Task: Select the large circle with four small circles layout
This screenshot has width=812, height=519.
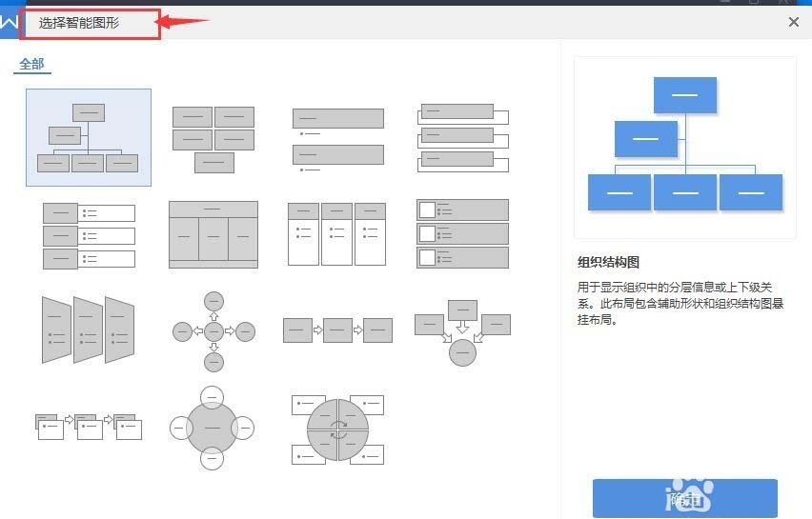Action: pos(212,428)
